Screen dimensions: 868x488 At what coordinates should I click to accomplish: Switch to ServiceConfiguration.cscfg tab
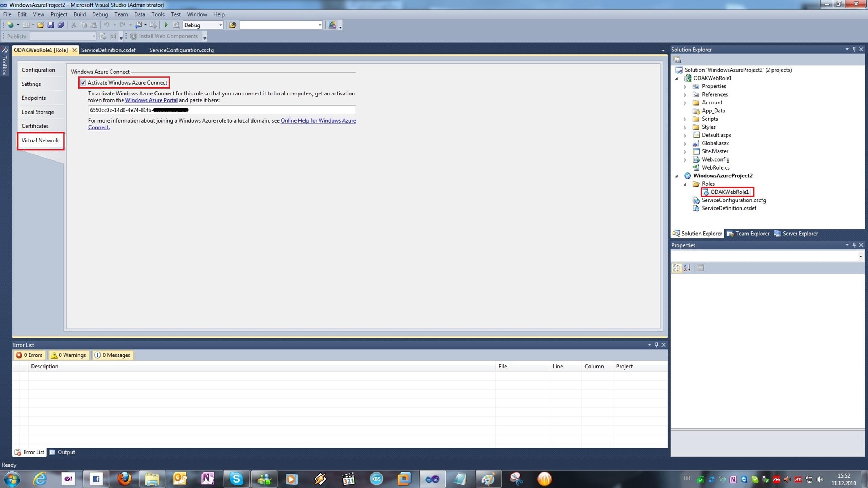tap(182, 50)
